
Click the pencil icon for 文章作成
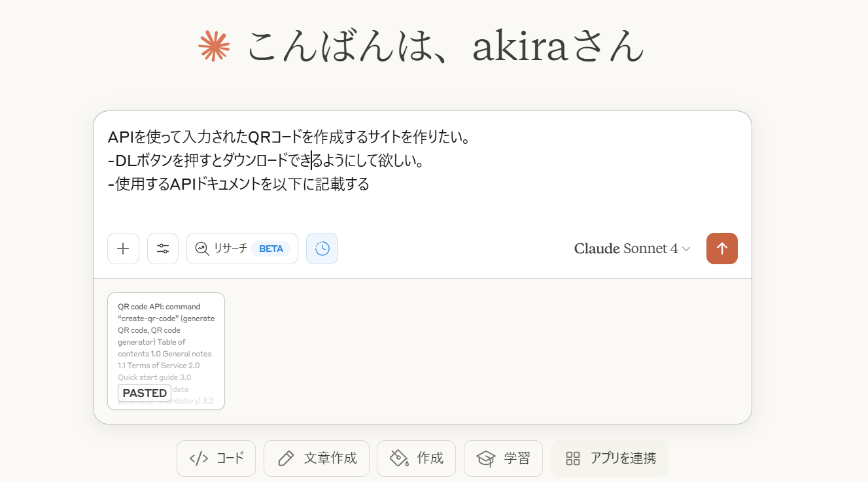(x=286, y=458)
